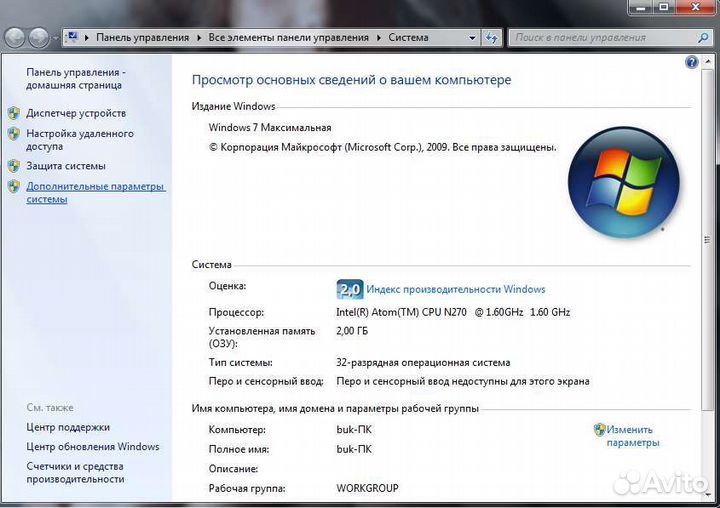The height and width of the screenshot is (508, 720).
Task: Open Центр поддержки link
Action: point(68,427)
